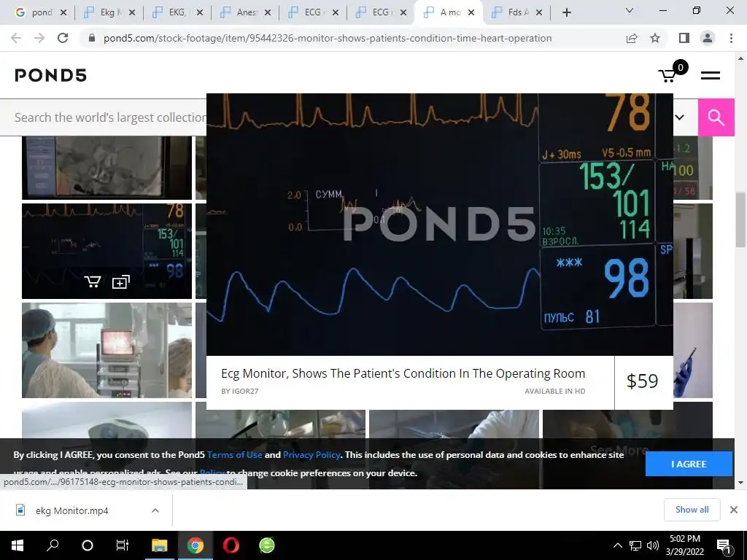
Task: Expand ekg Monitor.mp4 download options
Action: tap(155, 510)
